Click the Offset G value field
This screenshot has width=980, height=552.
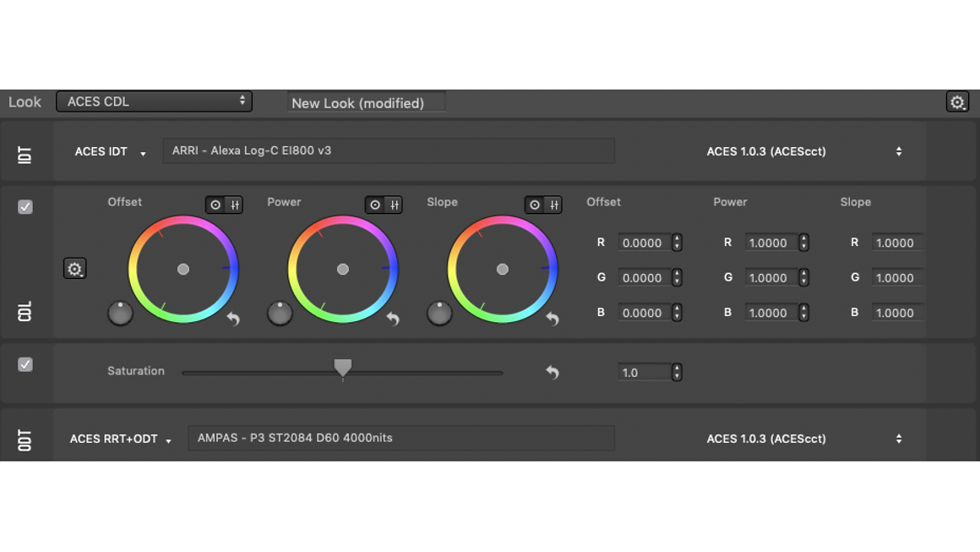645,277
